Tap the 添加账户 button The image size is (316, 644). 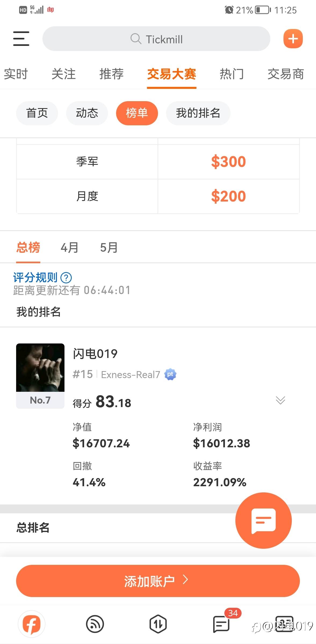(158, 581)
